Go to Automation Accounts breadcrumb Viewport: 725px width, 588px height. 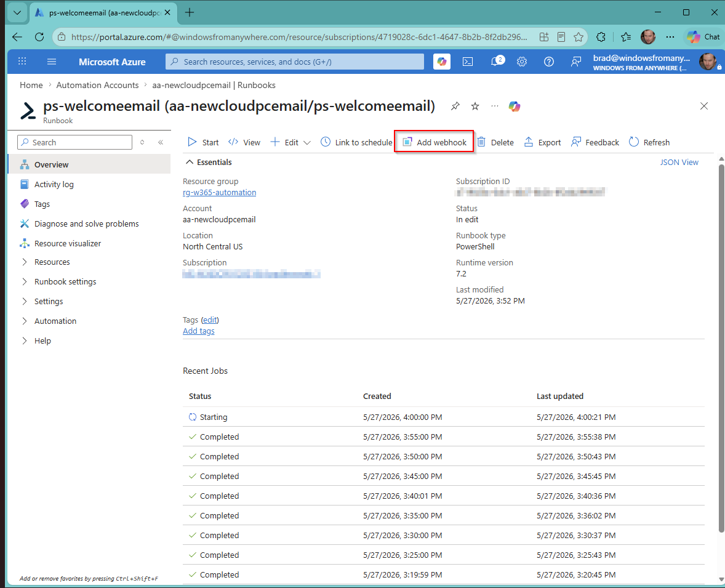tap(98, 85)
